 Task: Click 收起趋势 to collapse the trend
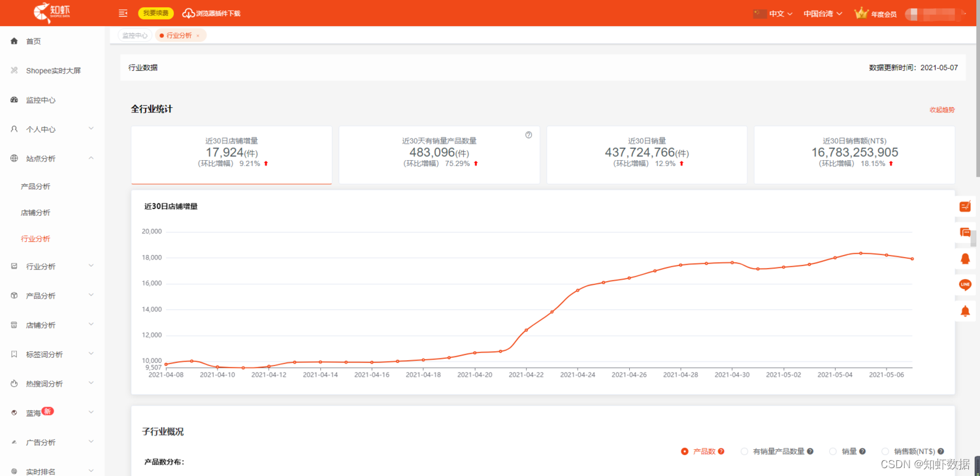pyautogui.click(x=942, y=110)
